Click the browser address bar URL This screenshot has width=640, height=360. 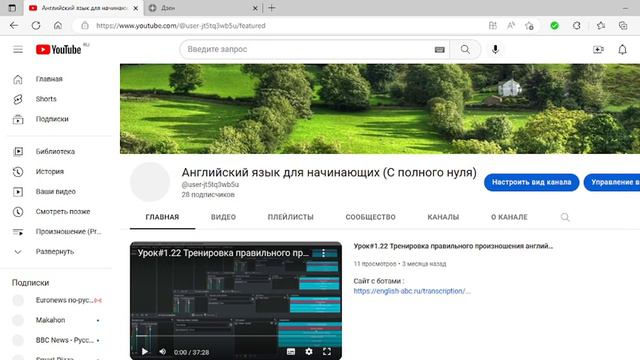click(x=180, y=26)
